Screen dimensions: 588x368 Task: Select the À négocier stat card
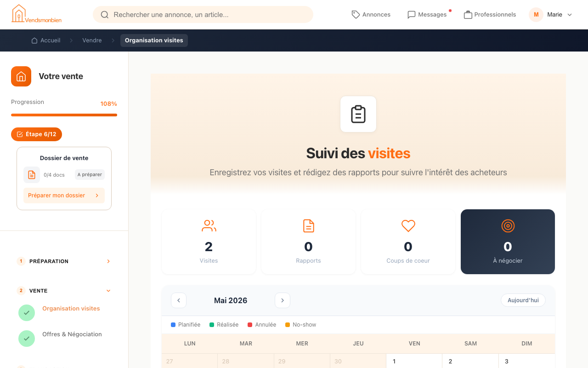pos(508,241)
